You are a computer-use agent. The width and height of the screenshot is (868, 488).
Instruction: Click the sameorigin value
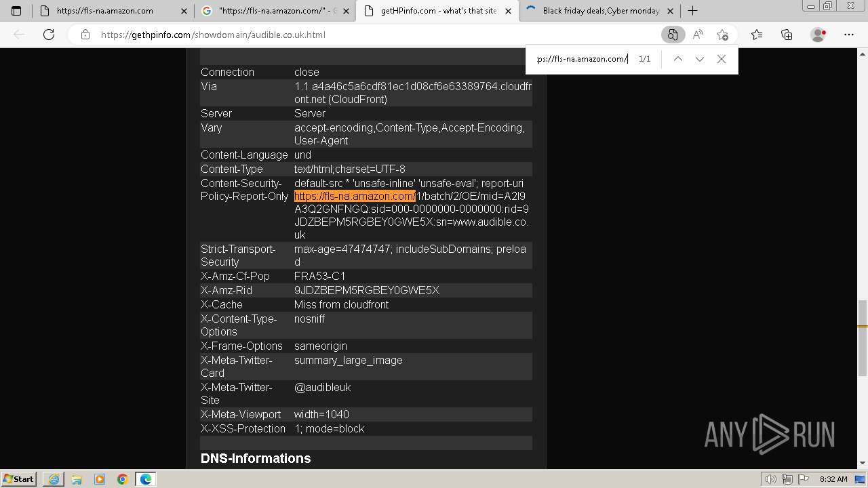pyautogui.click(x=321, y=346)
